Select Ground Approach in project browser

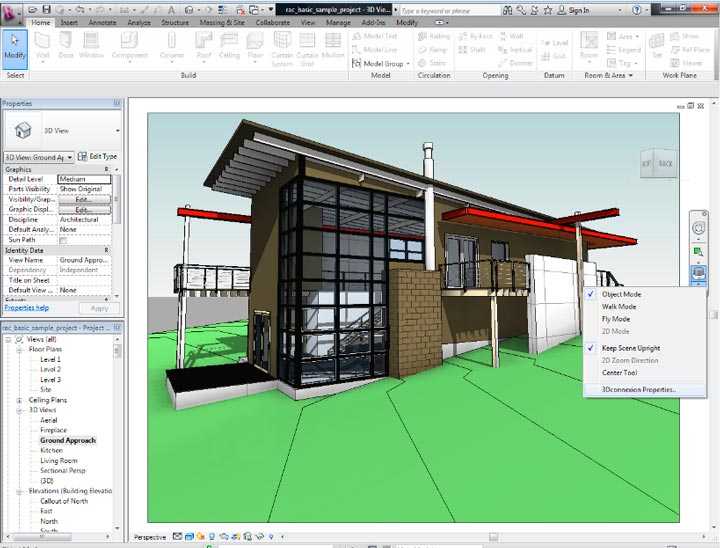tap(68, 441)
